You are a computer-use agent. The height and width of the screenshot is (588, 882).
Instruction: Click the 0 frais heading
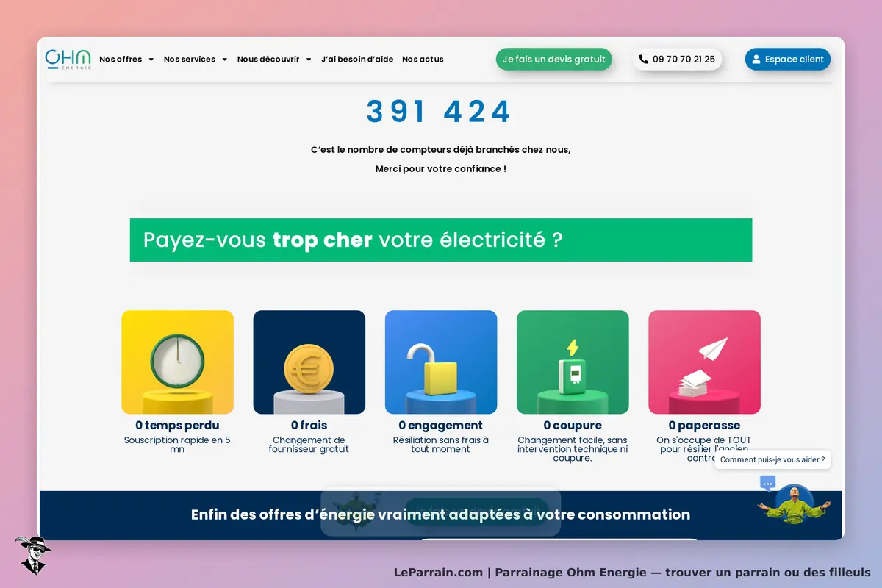click(x=309, y=426)
